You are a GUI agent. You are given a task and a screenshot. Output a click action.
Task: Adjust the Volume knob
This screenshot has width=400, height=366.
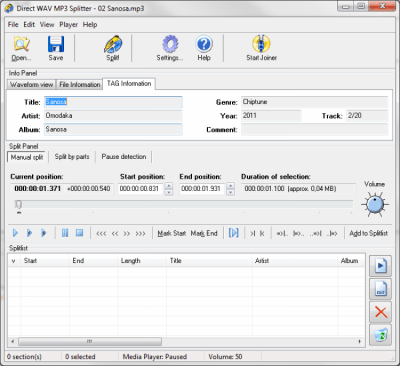(x=375, y=204)
